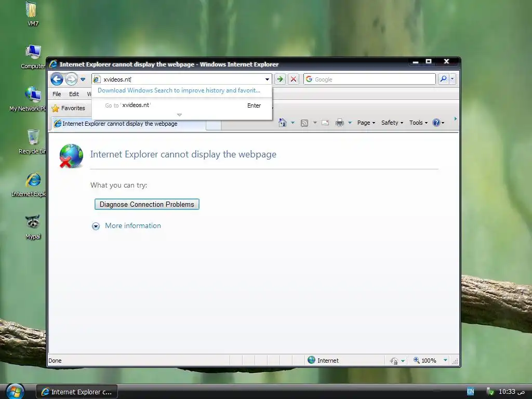This screenshot has width=532, height=399.
Task: Click the taskbar clock 10:33
Action: pos(512,392)
